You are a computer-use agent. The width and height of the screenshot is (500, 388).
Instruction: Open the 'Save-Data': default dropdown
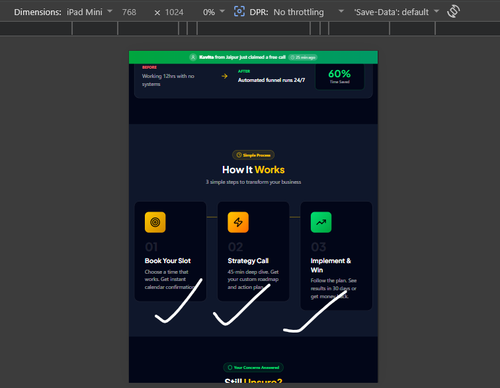pyautogui.click(x=396, y=12)
